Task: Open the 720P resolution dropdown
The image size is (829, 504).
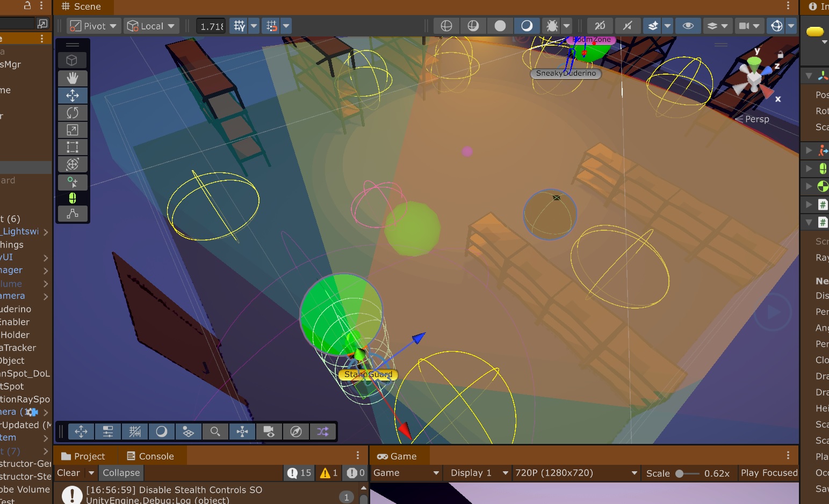Action: (576, 473)
